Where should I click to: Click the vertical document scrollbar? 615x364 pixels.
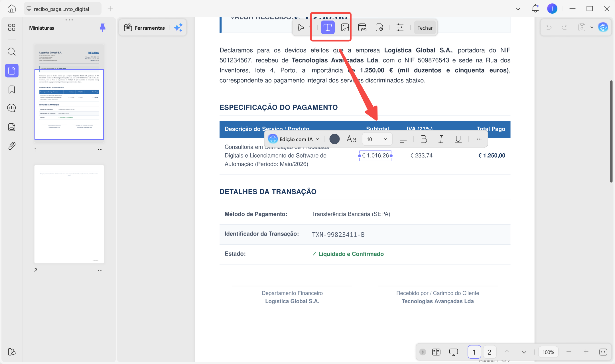pos(611,131)
